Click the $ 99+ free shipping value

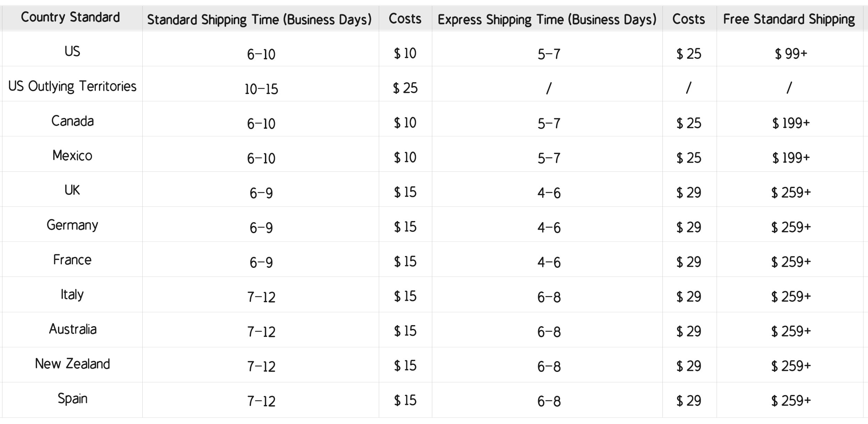coord(791,54)
